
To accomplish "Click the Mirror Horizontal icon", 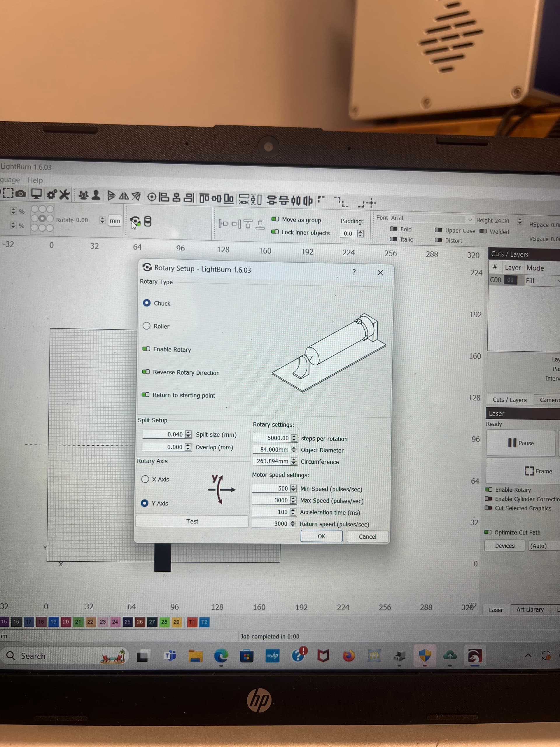I will point(124,196).
